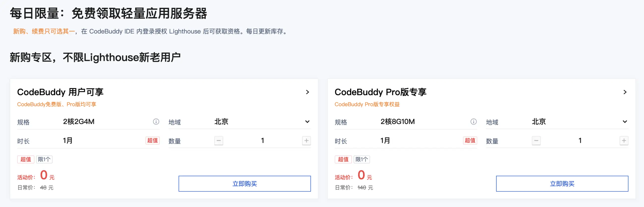644x207 pixels.
Task: Click the plus icon to increase quantity on CodeBuddy 用户可享 card
Action: point(306,140)
